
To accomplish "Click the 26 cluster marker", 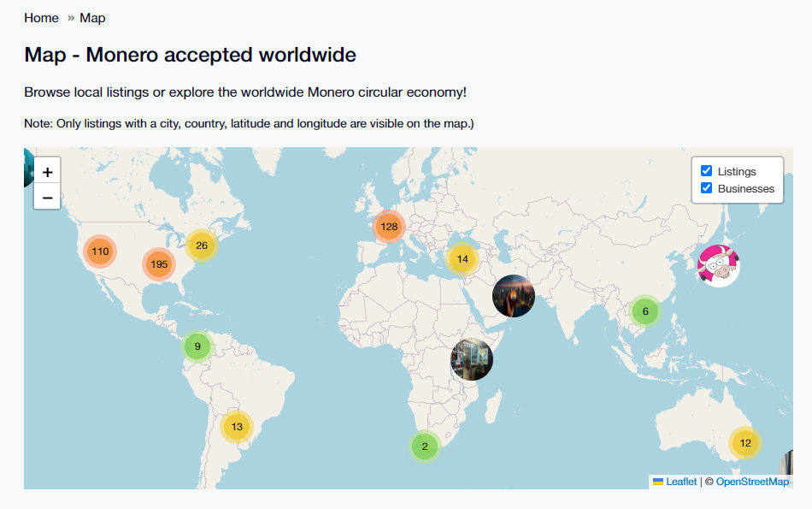I will pos(202,246).
